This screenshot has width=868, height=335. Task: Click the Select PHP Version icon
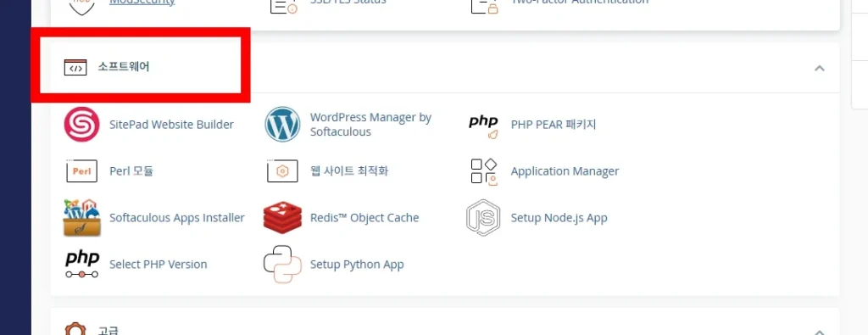pyautogui.click(x=82, y=264)
